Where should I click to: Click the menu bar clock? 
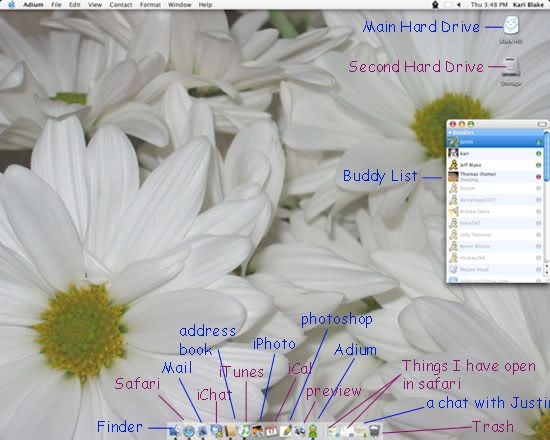[x=489, y=5]
